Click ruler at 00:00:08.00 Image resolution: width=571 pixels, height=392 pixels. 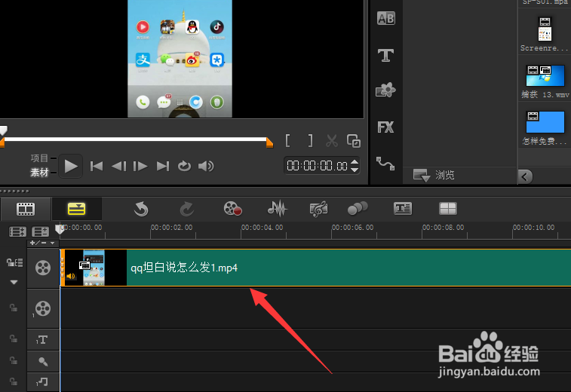[443, 228]
